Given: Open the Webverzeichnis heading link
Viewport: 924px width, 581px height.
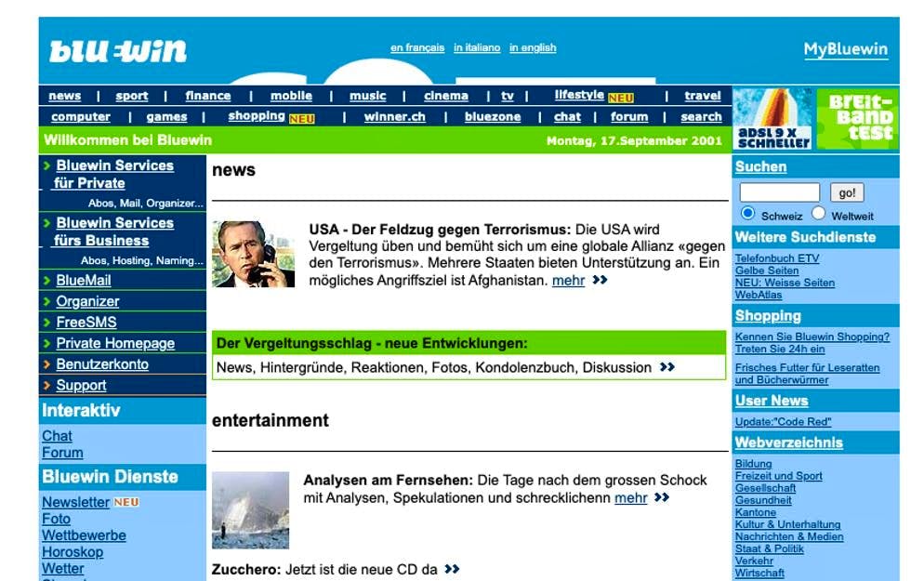Looking at the screenshot, I should tap(788, 442).
